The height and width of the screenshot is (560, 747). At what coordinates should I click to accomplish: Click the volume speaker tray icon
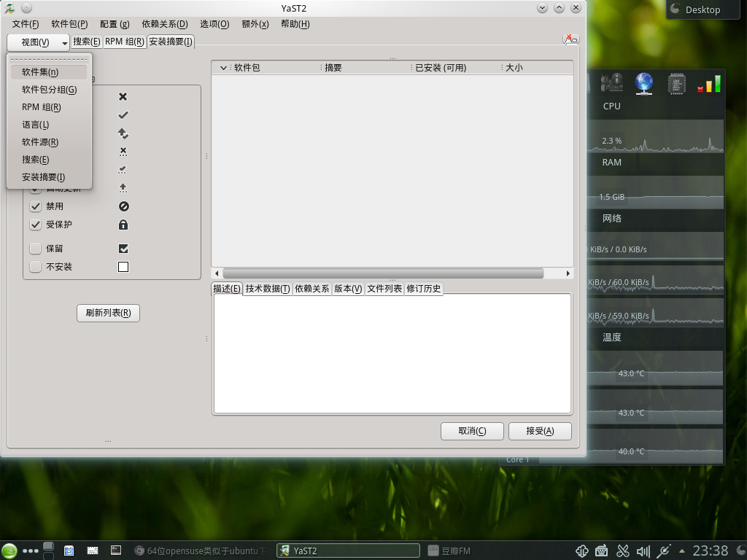click(643, 551)
